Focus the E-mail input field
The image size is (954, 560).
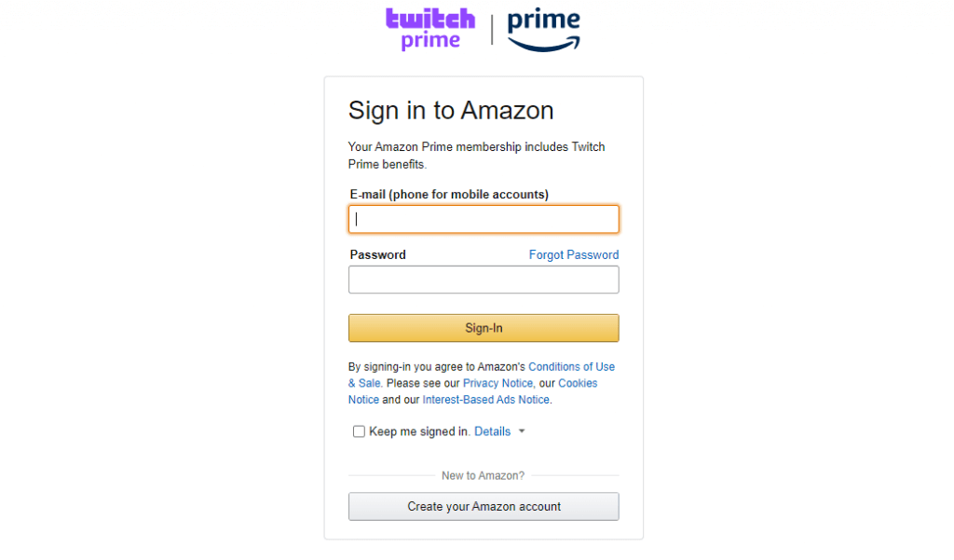(x=484, y=219)
